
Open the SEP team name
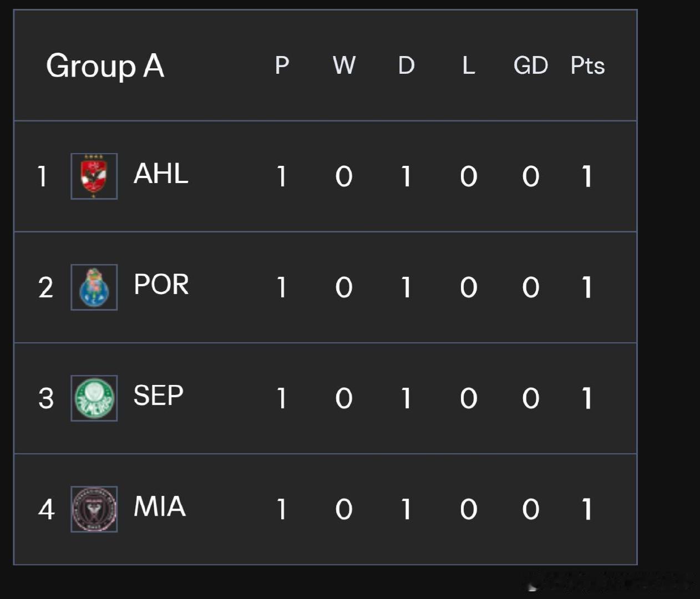click(x=158, y=395)
